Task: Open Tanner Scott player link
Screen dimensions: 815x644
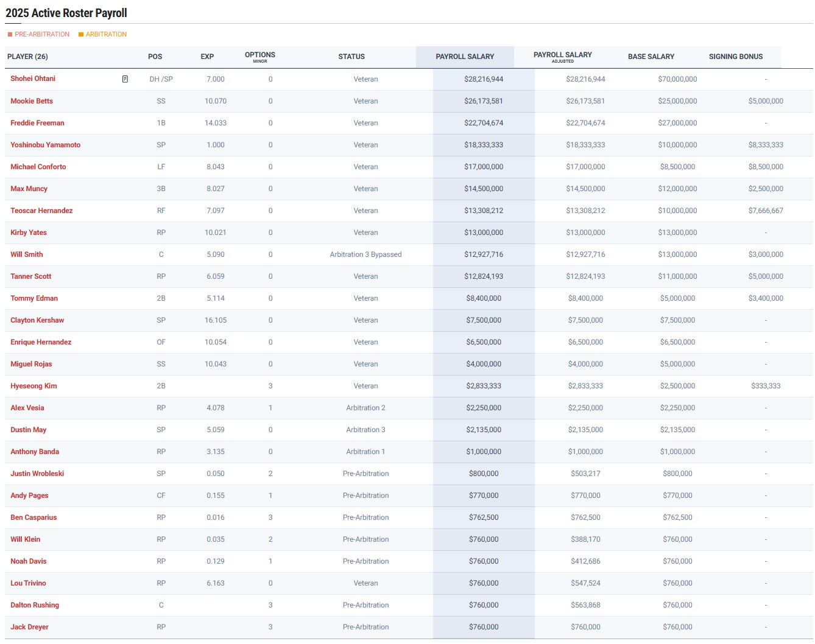Action: (31, 276)
